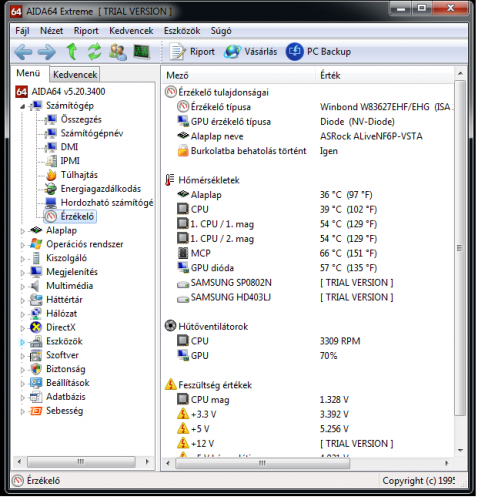This screenshot has height=500, width=478.
Task: Click the Szoftver tree icon
Action: click(36, 356)
